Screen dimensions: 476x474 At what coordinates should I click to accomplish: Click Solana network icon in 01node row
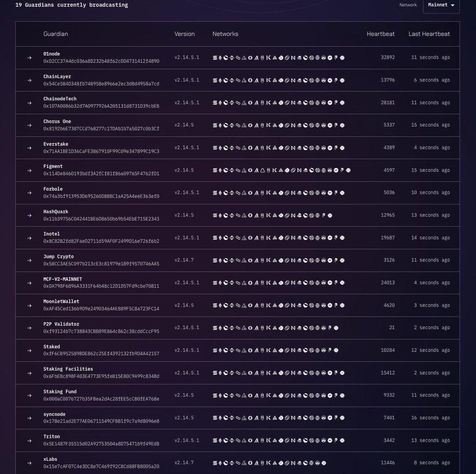(215, 58)
